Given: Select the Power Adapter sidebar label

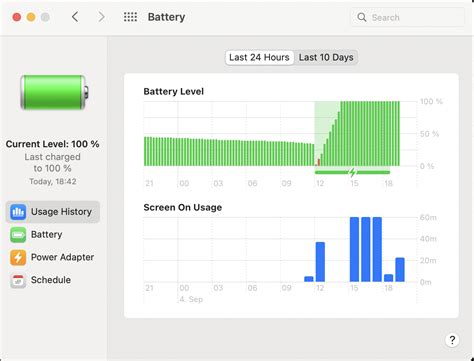Looking at the screenshot, I should pyautogui.click(x=62, y=257).
